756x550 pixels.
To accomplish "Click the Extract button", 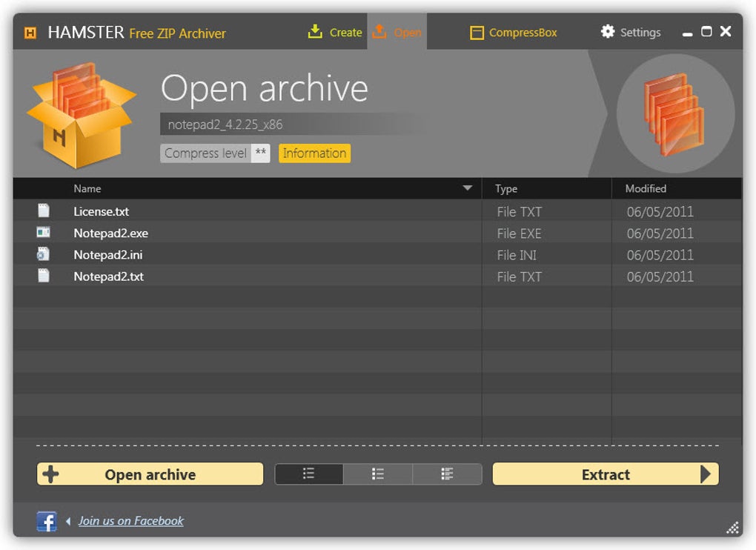I will 606,474.
